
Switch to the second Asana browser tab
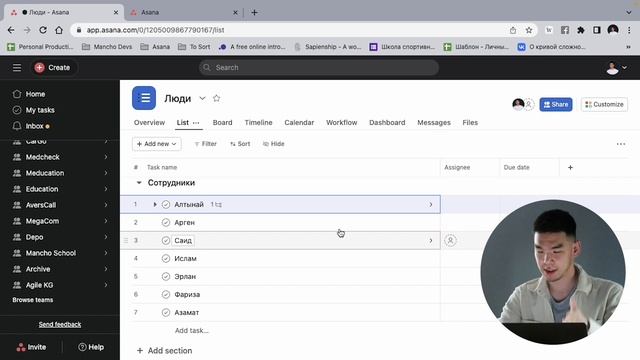(184, 12)
